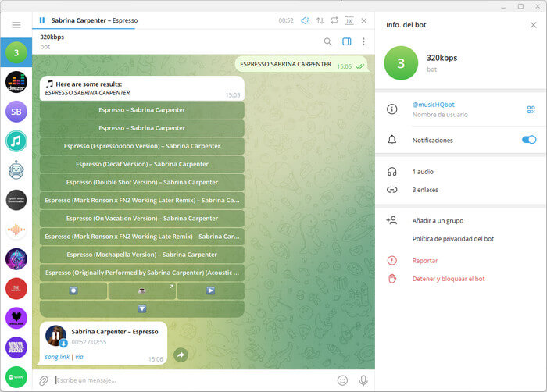Open the green Spotify chat
547x392 pixels.
click(x=16, y=377)
